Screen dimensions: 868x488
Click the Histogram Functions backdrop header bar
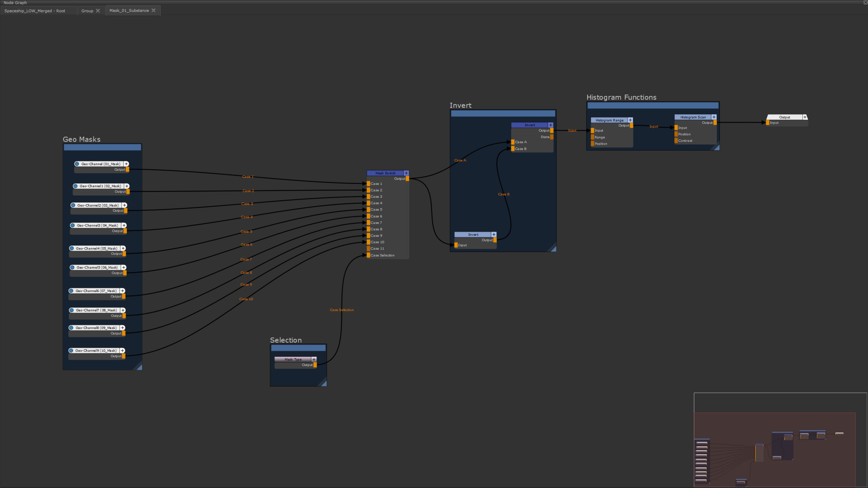tap(653, 105)
